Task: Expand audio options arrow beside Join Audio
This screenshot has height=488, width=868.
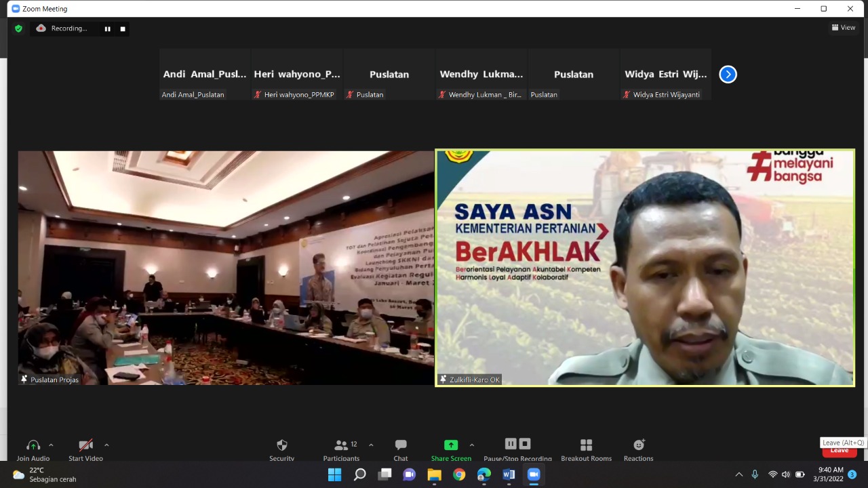Action: 51,445
